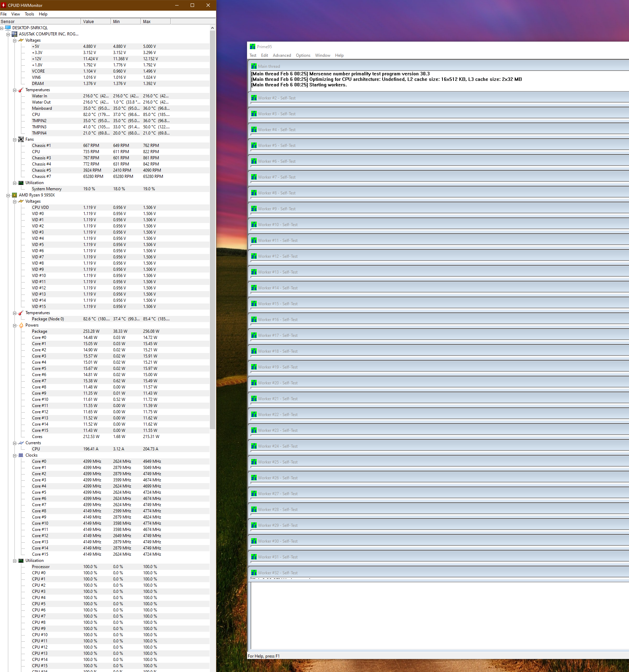Screen dimensions: 629x672
Task: Click the Worker #8 Self-Test window icon
Action: (254, 193)
